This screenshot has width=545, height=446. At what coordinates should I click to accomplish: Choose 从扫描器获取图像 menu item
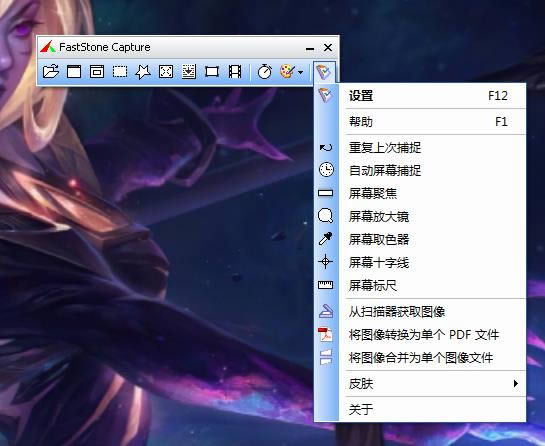[420, 311]
